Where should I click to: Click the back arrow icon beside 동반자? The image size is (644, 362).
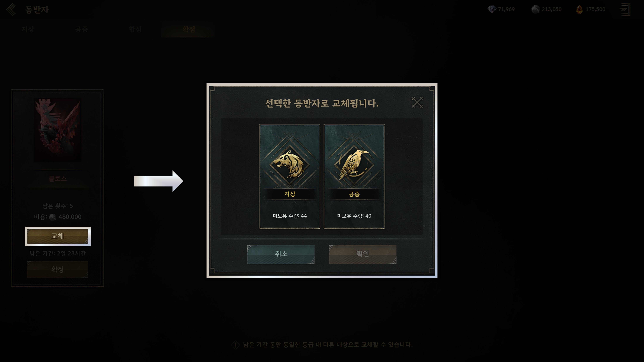[11, 10]
